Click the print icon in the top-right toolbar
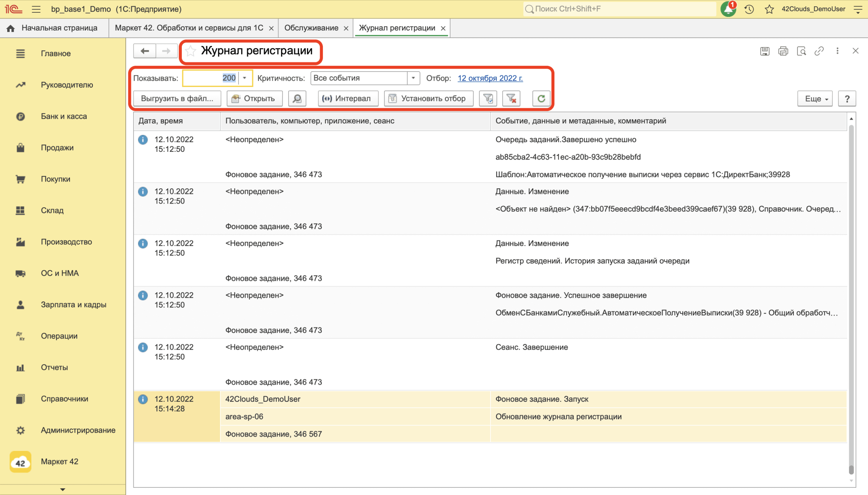The image size is (868, 495). point(783,51)
